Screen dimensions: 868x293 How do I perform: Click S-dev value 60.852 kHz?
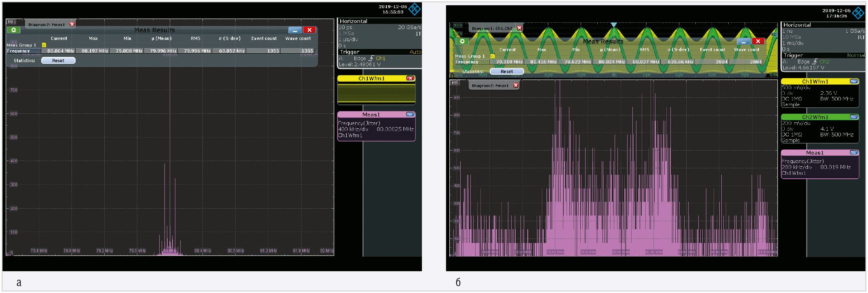229,51
